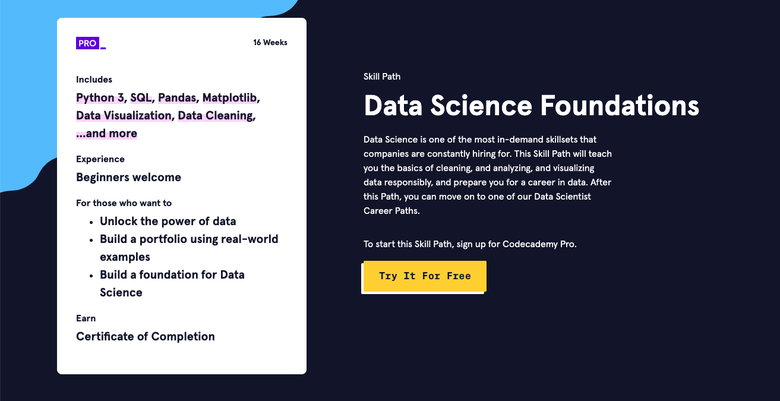Click 'Build a foundation for Data Science' bullet

[x=172, y=284]
